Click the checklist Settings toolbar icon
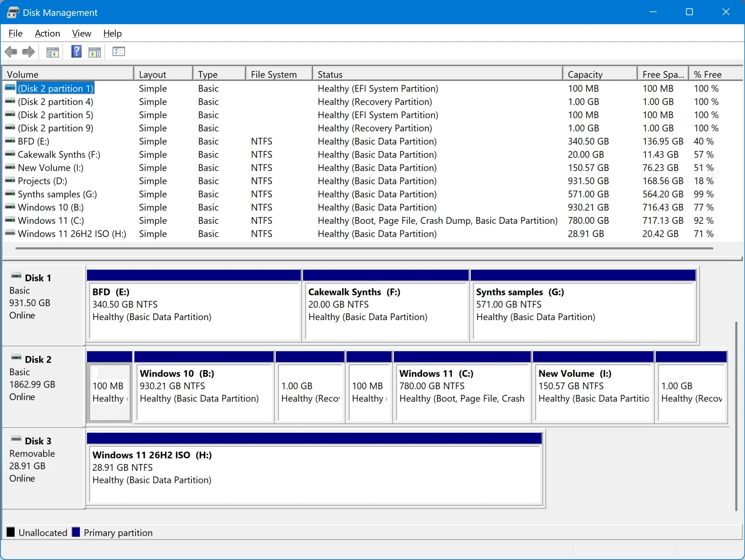This screenshot has height=560, width=745. (118, 52)
